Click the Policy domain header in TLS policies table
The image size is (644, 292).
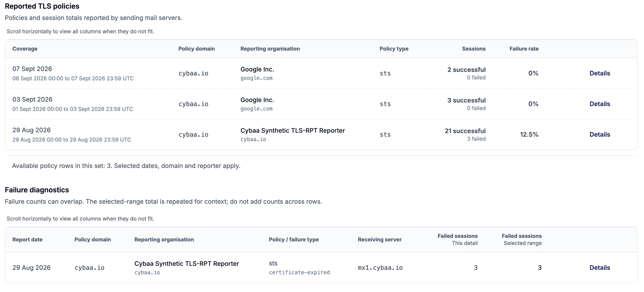(x=197, y=49)
